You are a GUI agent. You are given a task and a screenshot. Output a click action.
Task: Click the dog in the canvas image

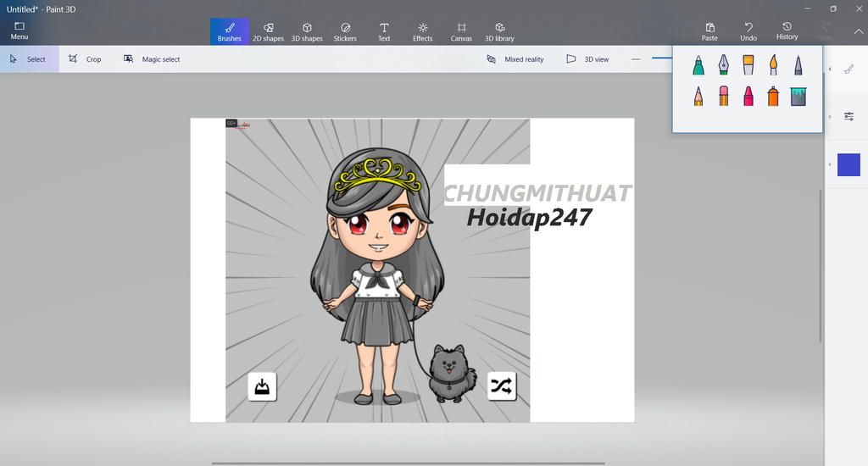pyautogui.click(x=451, y=373)
